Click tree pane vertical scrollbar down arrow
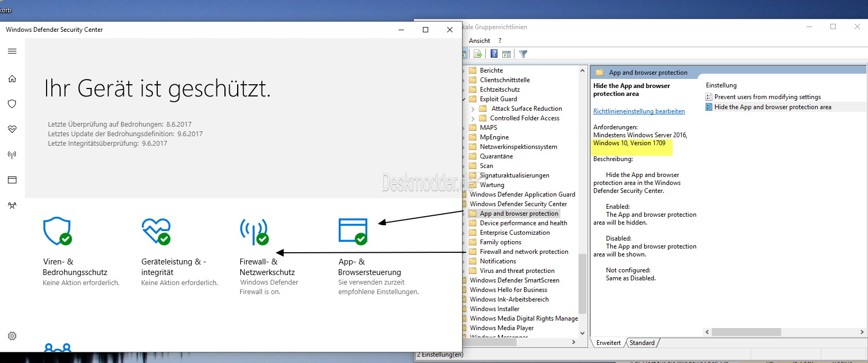The width and height of the screenshot is (868, 363). (582, 333)
